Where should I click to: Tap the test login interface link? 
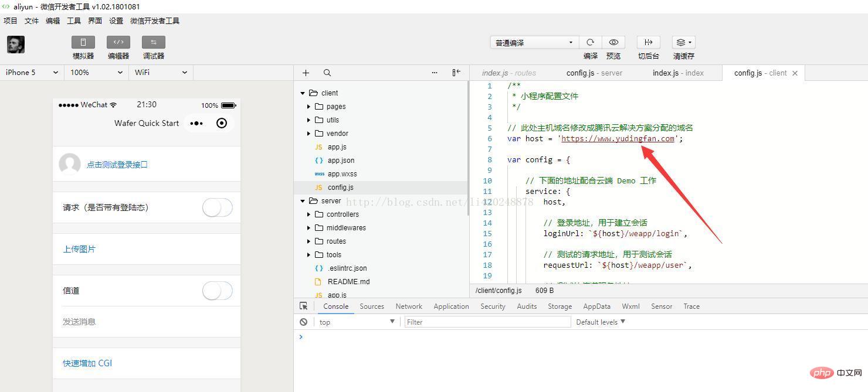117,165
